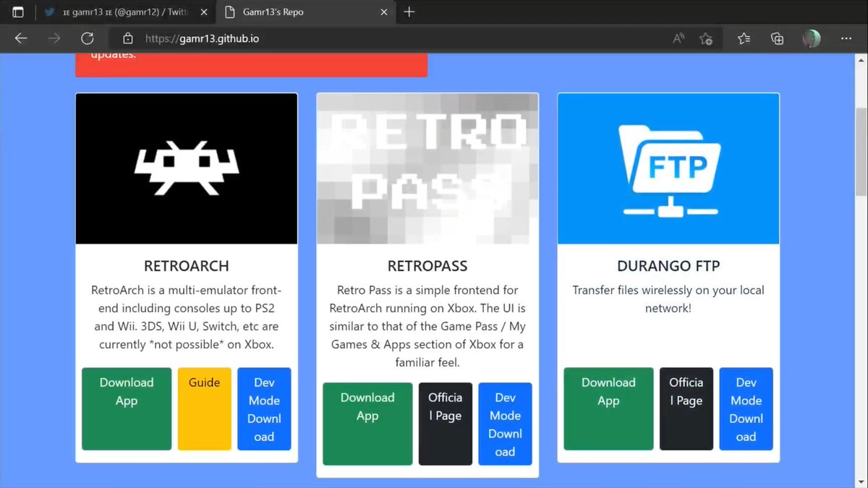
Task: Click the RetroArch logo image
Action: 187,168
